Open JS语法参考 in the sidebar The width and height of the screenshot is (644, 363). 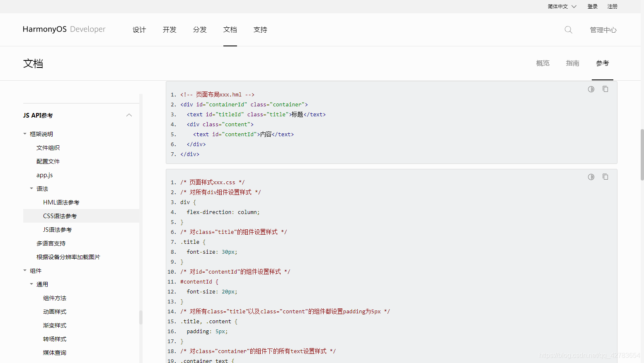[x=58, y=230]
